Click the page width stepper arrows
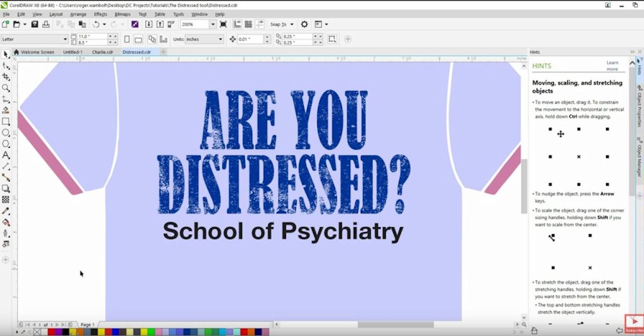644x336 pixels. click(112, 36)
